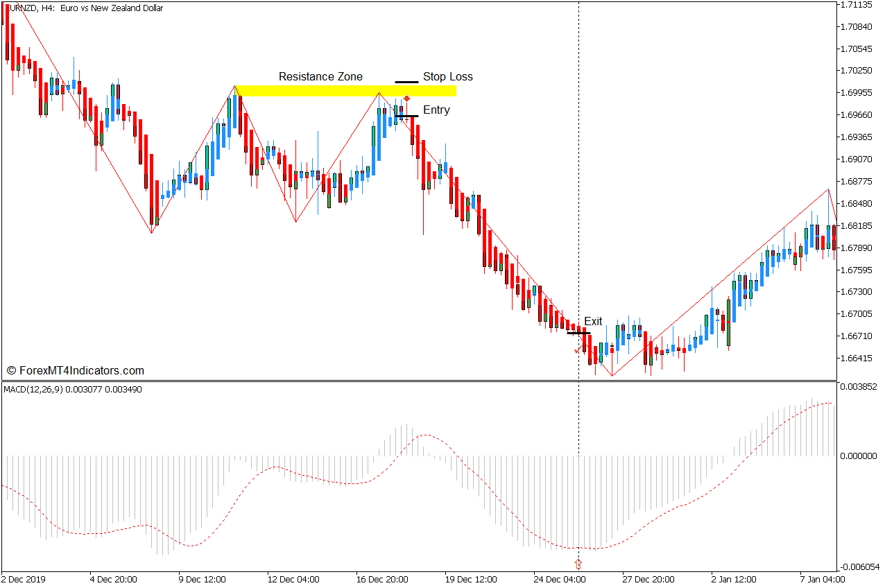Click the 16 Dec 20:00 date label
The image size is (885, 588).
[x=383, y=579]
